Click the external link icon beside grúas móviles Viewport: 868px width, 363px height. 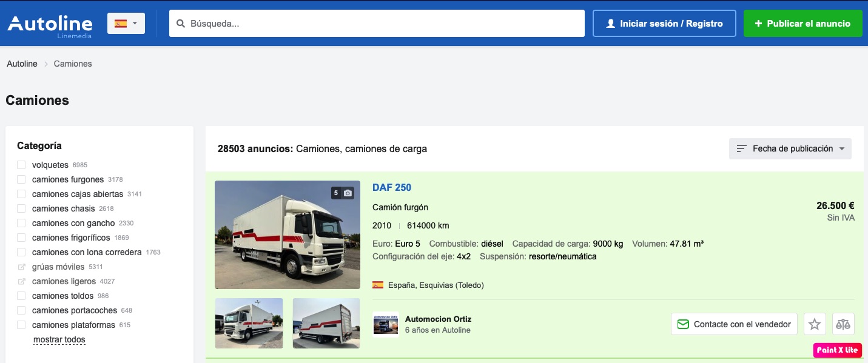click(x=22, y=267)
